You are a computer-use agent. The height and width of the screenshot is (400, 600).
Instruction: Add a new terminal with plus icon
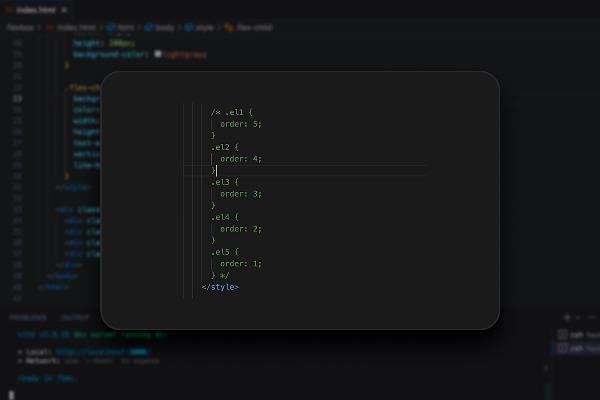point(567,317)
